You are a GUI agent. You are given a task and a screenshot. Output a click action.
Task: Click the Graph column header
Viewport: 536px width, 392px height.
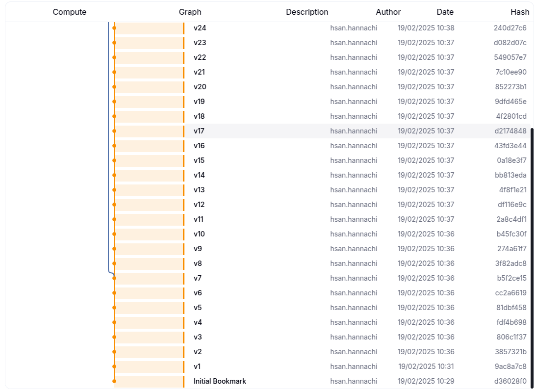click(190, 12)
